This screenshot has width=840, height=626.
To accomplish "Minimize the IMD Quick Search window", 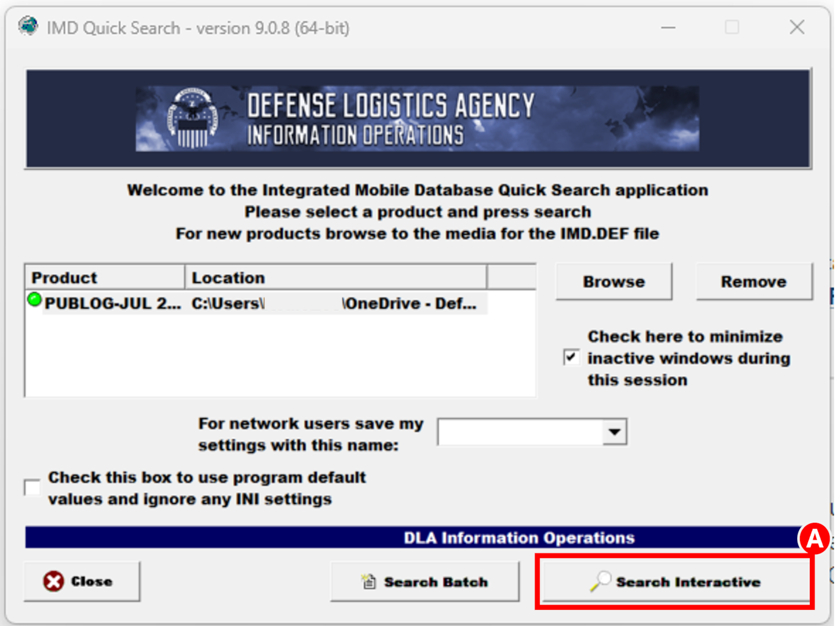I will coord(669,27).
